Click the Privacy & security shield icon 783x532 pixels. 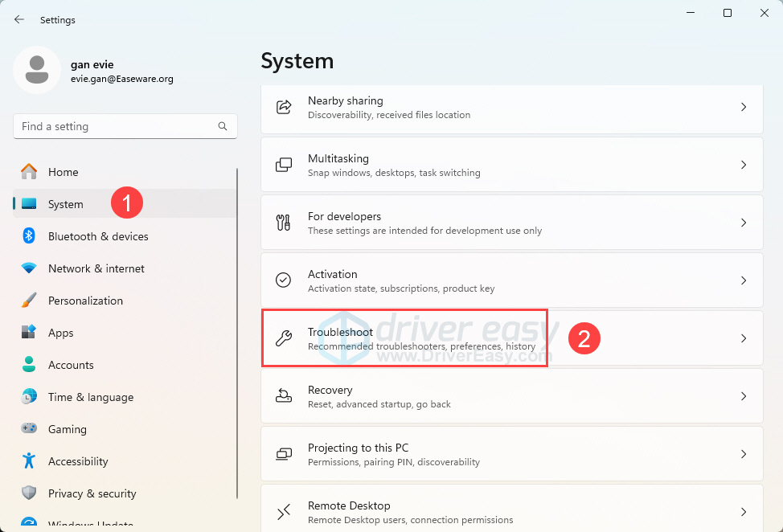point(29,493)
